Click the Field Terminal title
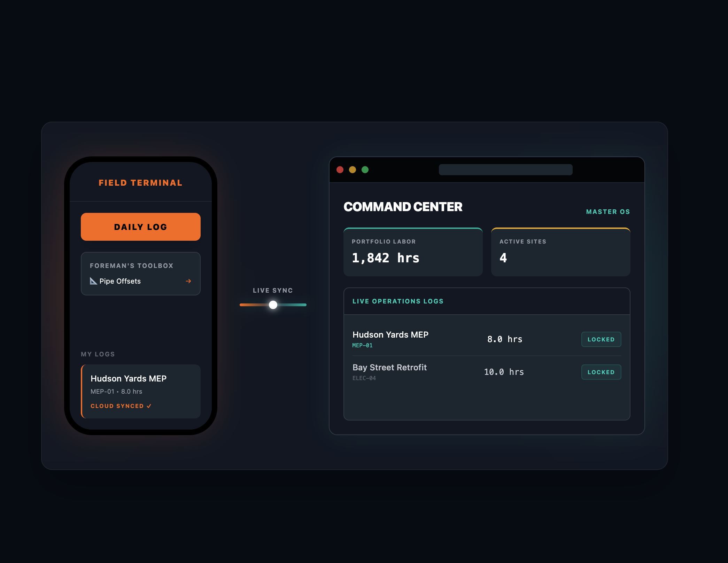The image size is (728, 563). click(x=141, y=183)
